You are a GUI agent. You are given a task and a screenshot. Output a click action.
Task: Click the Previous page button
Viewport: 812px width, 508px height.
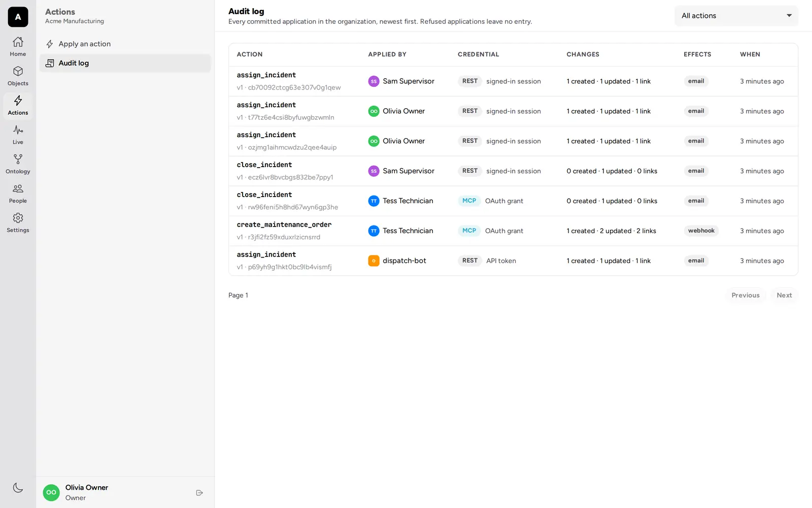click(x=746, y=295)
